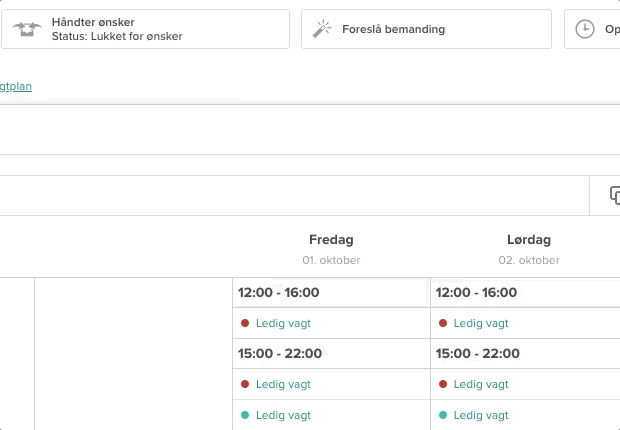Open Ledig vagt under Fredag 12:00 - 16:00
The image size is (620, 430).
click(x=283, y=323)
